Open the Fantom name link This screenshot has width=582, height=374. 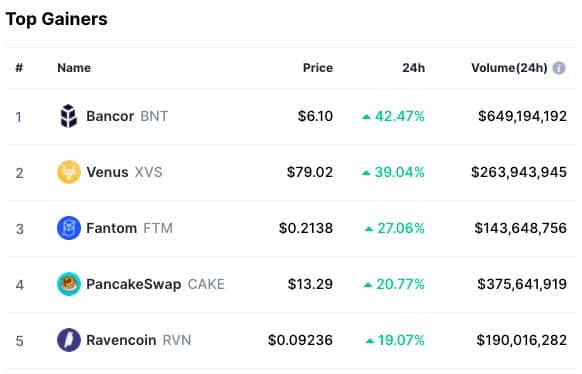pyautogui.click(x=111, y=228)
